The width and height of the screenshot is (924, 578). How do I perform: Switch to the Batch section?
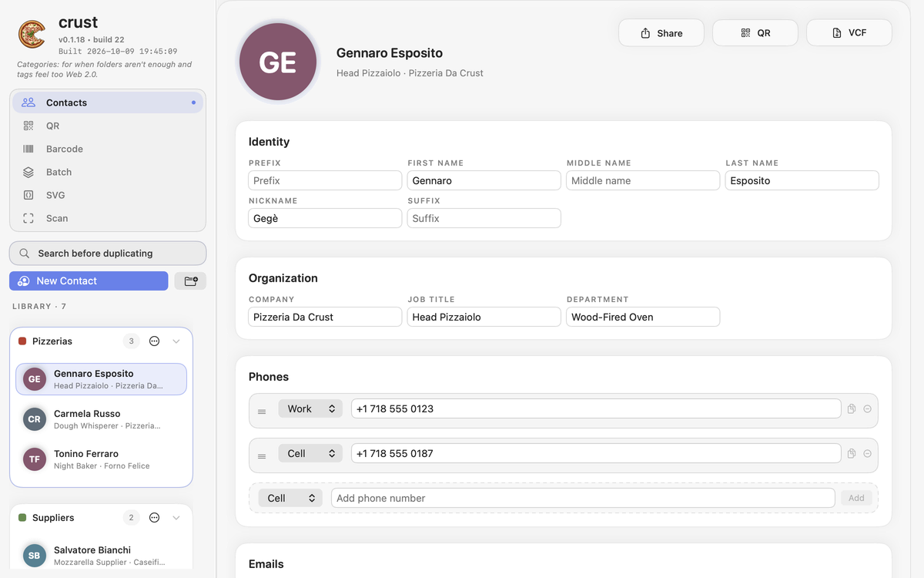coord(108,172)
